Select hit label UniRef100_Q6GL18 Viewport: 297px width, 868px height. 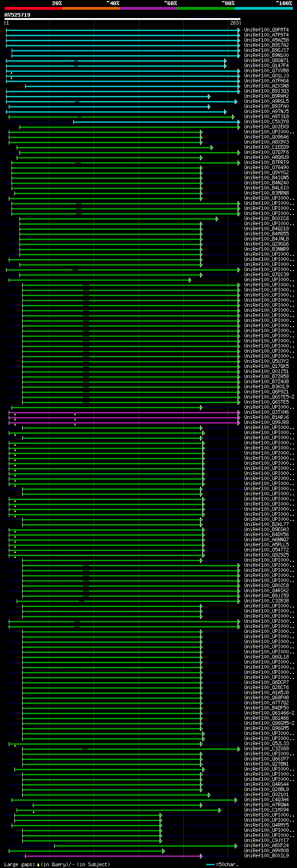click(x=266, y=657)
